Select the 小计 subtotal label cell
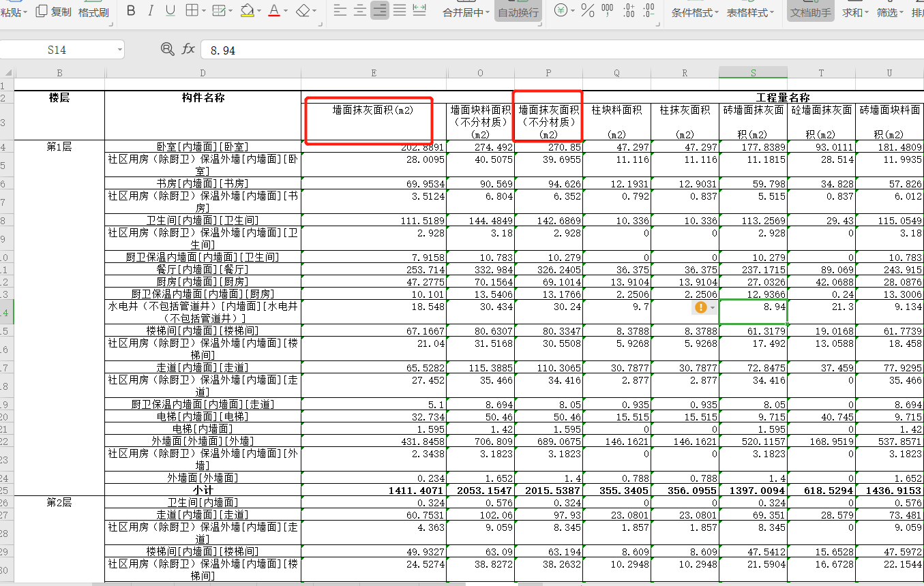924x586 pixels. click(x=203, y=490)
